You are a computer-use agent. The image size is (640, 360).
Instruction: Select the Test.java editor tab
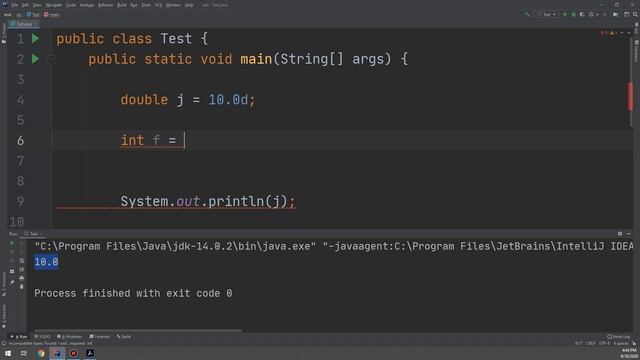24,24
